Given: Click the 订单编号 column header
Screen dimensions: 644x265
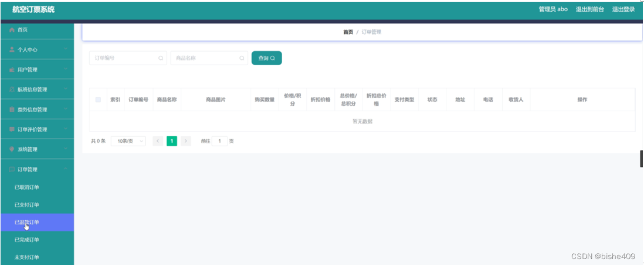Looking at the screenshot, I should point(138,99).
